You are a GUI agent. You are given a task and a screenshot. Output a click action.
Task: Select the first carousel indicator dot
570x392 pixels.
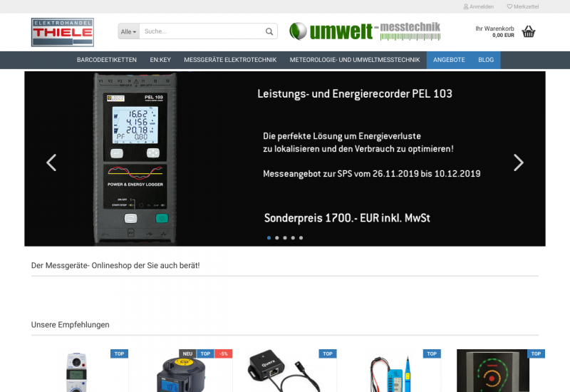tap(269, 237)
